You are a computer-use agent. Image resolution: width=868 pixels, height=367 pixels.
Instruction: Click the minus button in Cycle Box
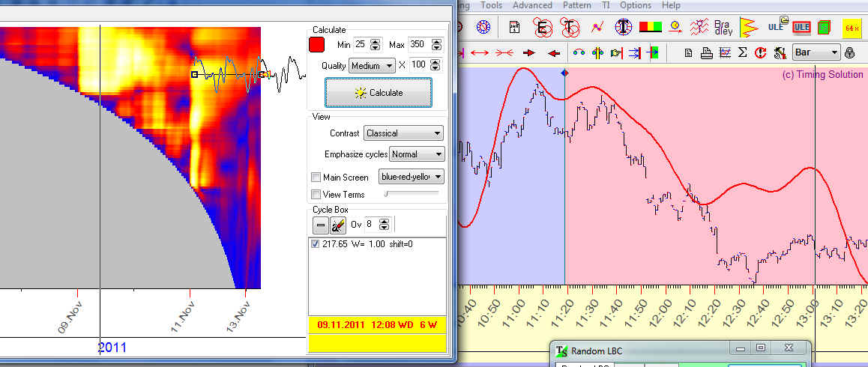320,225
